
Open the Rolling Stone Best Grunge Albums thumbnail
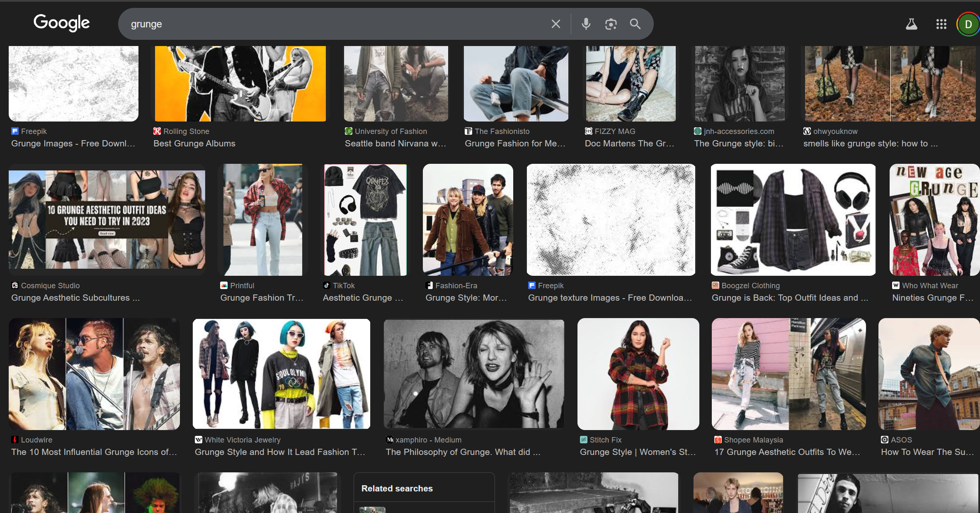tap(240, 83)
